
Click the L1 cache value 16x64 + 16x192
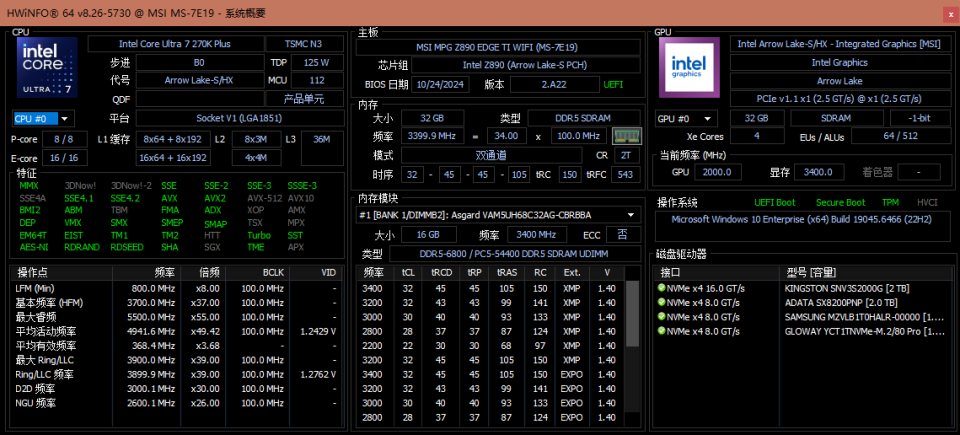pyautogui.click(x=173, y=158)
